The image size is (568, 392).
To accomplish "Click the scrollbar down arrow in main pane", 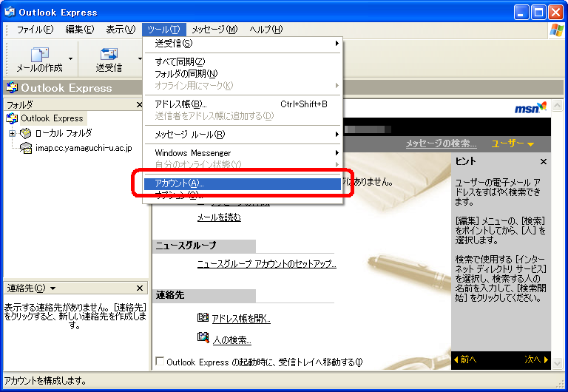I will tap(557, 362).
